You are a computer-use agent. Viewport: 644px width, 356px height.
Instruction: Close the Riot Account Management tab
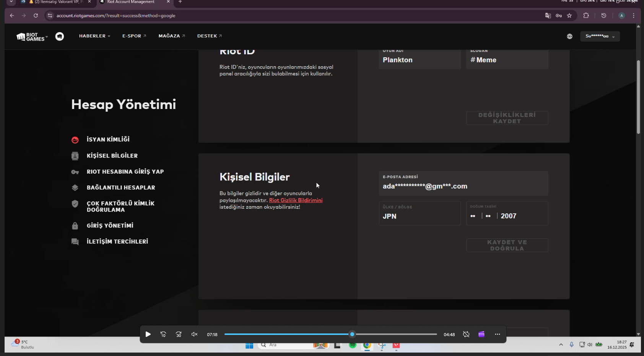click(168, 2)
